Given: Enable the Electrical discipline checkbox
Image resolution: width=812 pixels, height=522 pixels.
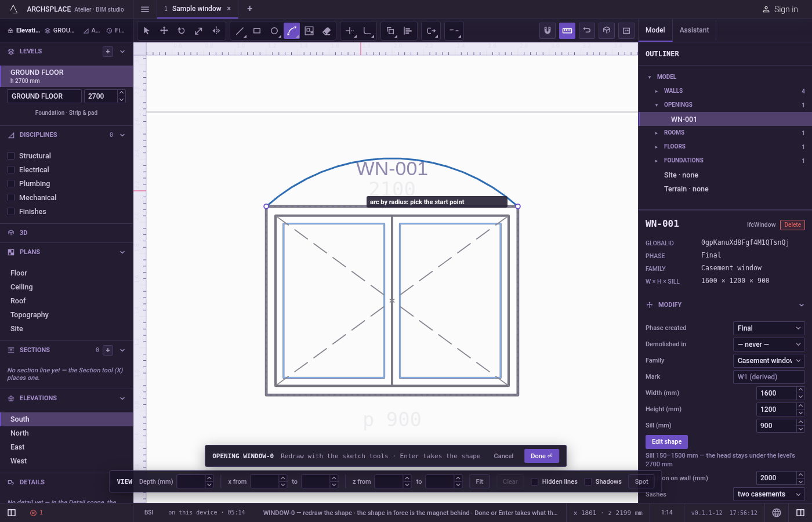Looking at the screenshot, I should pyautogui.click(x=10, y=169).
